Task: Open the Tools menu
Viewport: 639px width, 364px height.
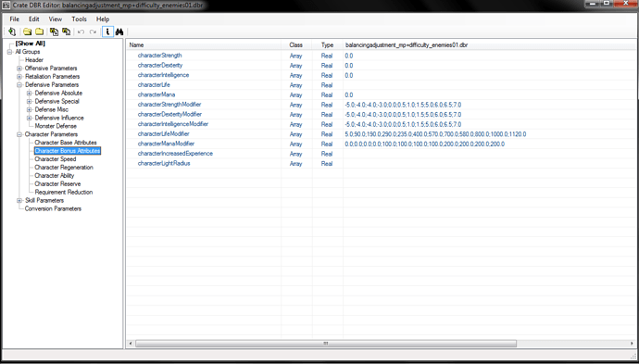Action: 79,19
